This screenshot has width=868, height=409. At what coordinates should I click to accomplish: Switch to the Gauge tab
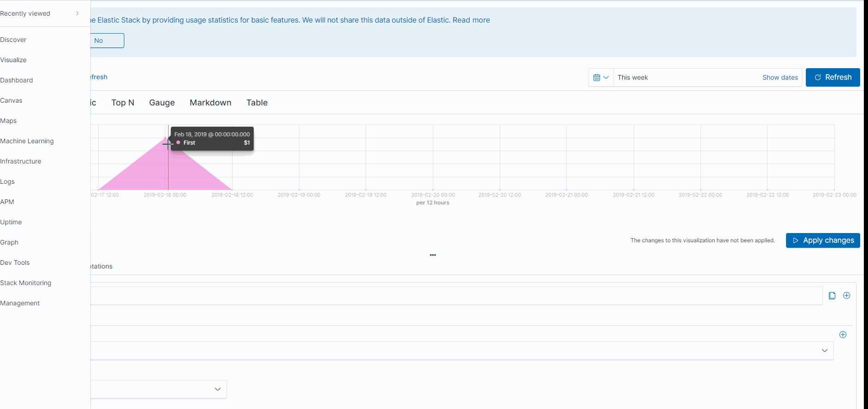(x=162, y=103)
